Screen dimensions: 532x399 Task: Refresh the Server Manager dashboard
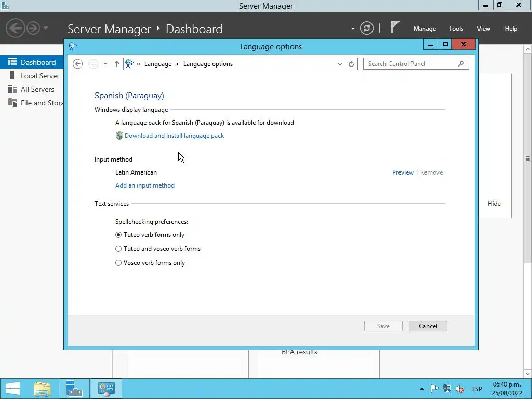click(366, 28)
